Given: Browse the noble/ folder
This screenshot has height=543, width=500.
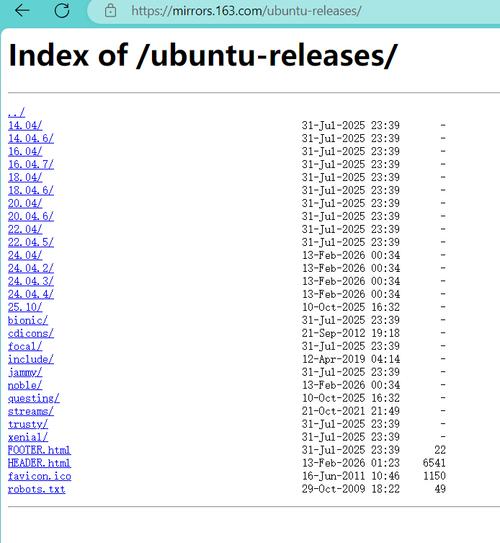Looking at the screenshot, I should [x=25, y=385].
